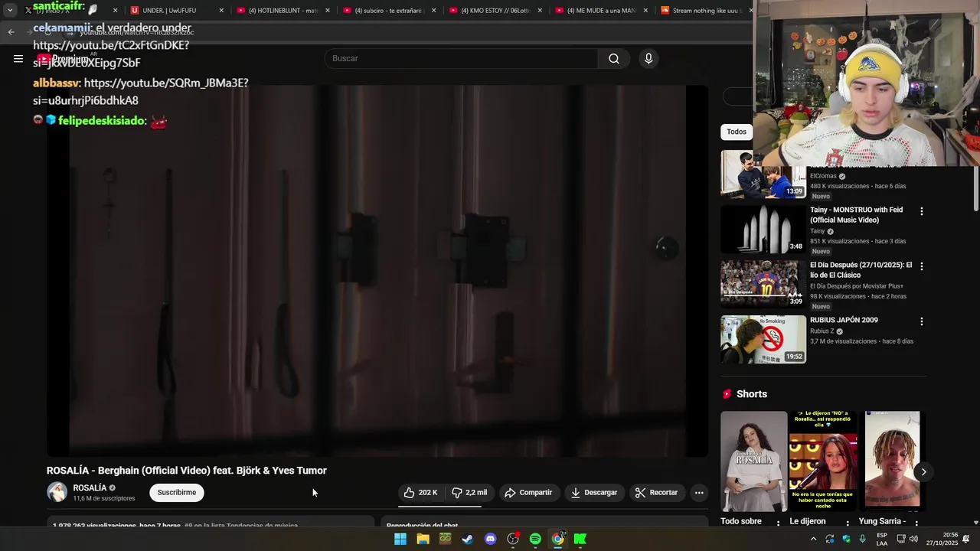Open the Windows Start menu
Image resolution: width=980 pixels, height=551 pixels.
tap(400, 539)
